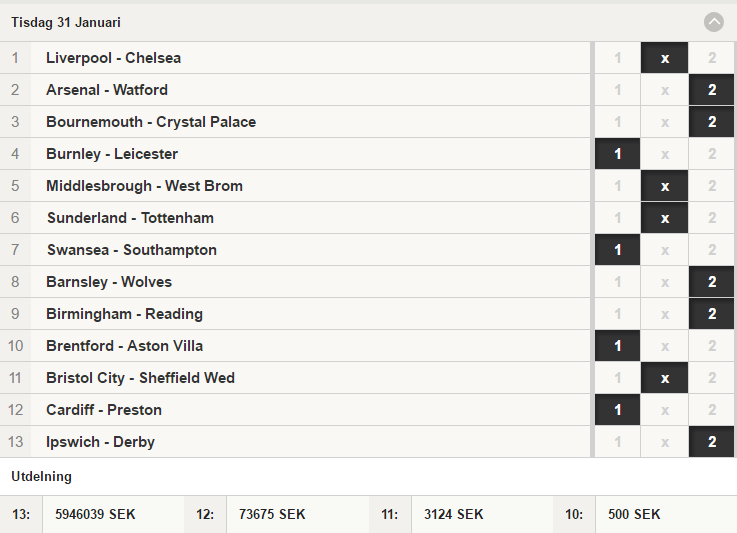Select 1 for Barnsley - Wolves
The width and height of the screenshot is (737, 533).
click(x=617, y=282)
